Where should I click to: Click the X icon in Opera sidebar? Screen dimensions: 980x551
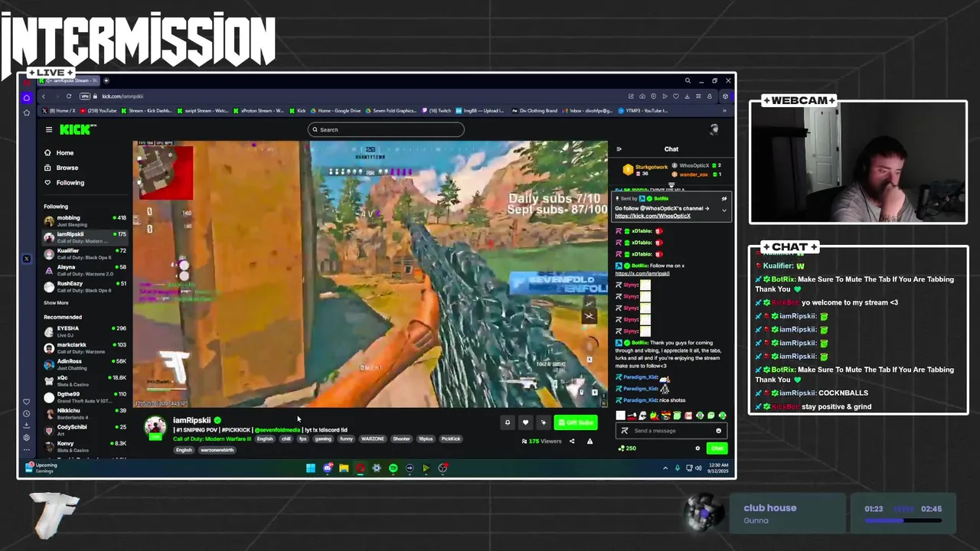[27, 259]
